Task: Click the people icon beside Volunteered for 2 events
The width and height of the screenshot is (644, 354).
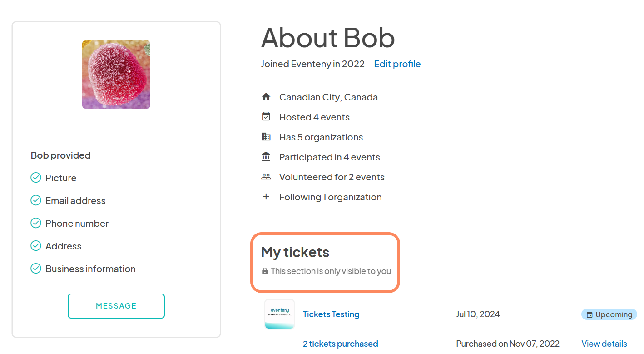Action: 266,176
